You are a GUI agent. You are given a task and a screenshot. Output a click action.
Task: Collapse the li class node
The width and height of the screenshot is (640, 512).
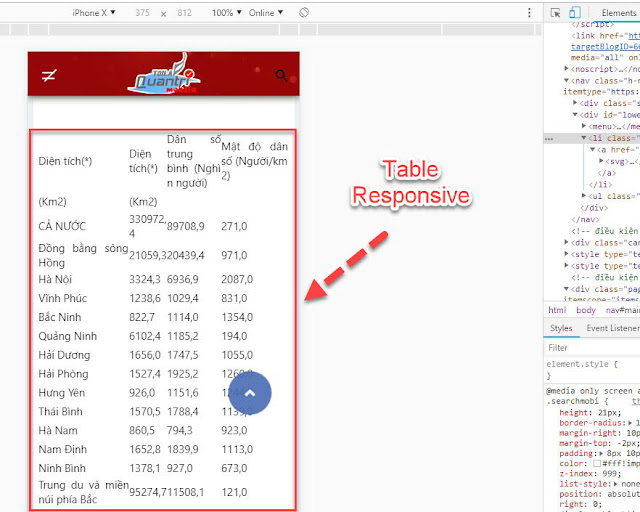tap(584, 138)
